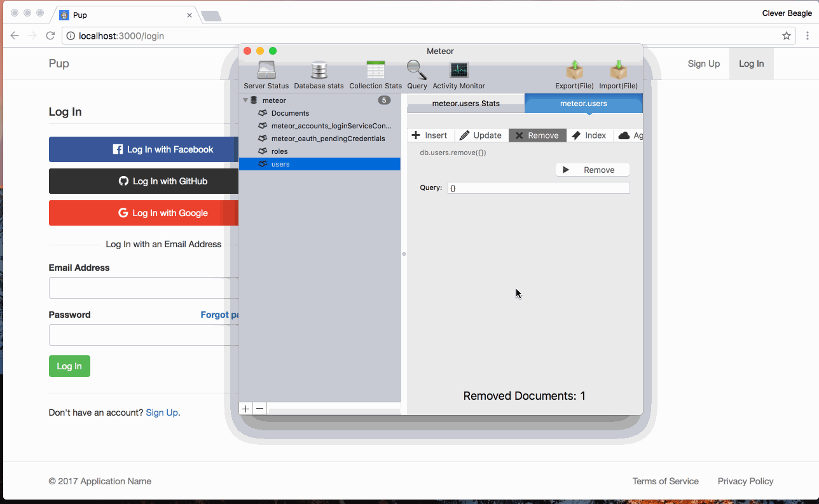819x504 pixels.
Task: Switch to the meteor.users tab
Action: tap(584, 104)
